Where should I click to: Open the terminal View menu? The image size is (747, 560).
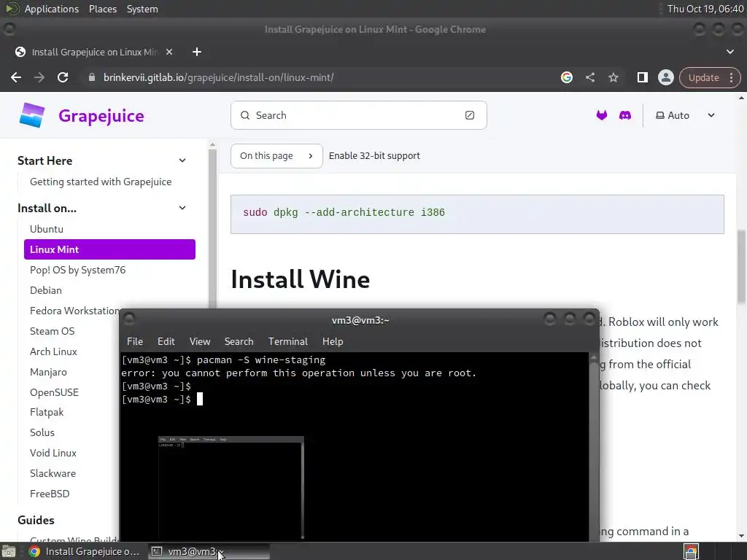tap(200, 341)
